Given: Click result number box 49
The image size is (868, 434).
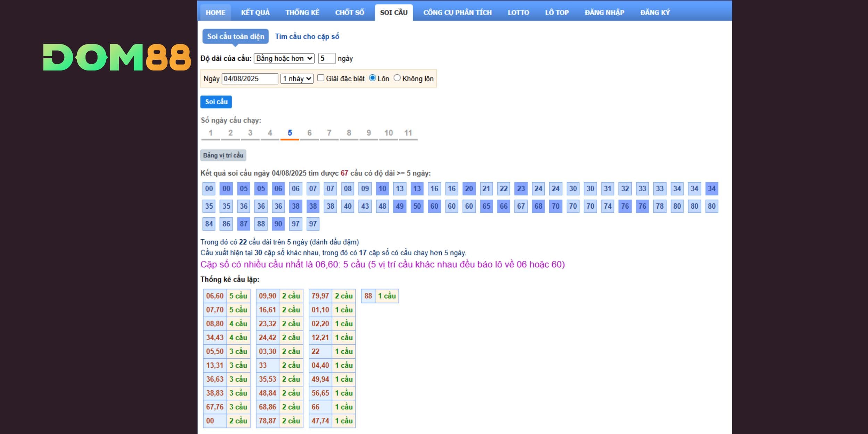Looking at the screenshot, I should point(400,206).
